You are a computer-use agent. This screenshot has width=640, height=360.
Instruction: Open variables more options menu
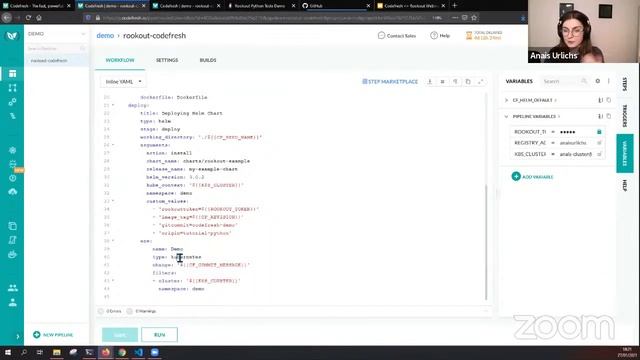609,81
